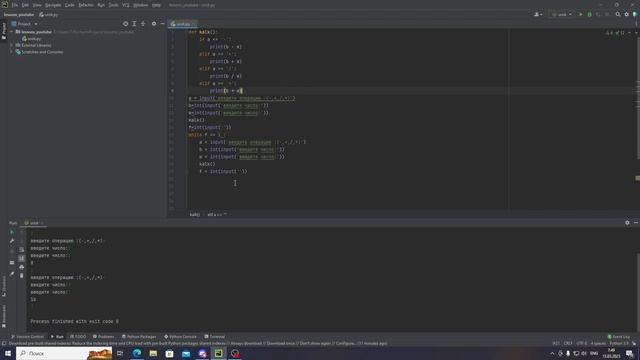Image resolution: width=640 pixels, height=360 pixels.
Task: Click the UTF-8 encoding indicator
Action: pos(582,344)
